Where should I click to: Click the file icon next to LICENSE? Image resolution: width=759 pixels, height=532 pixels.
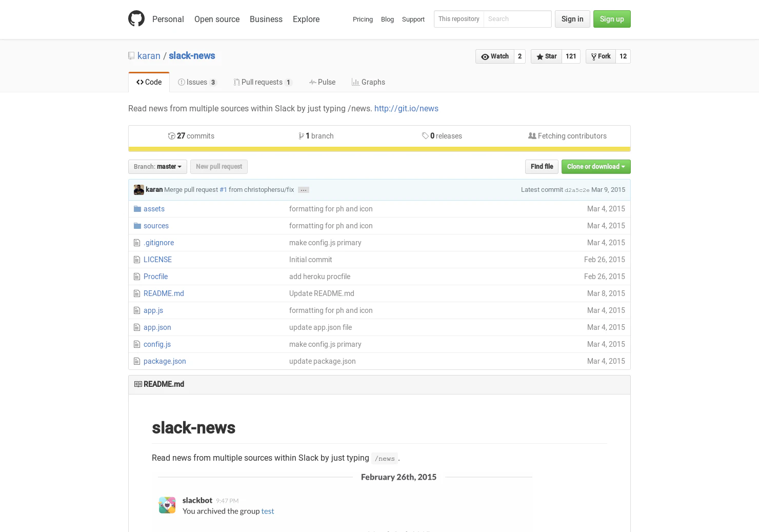coord(137,260)
